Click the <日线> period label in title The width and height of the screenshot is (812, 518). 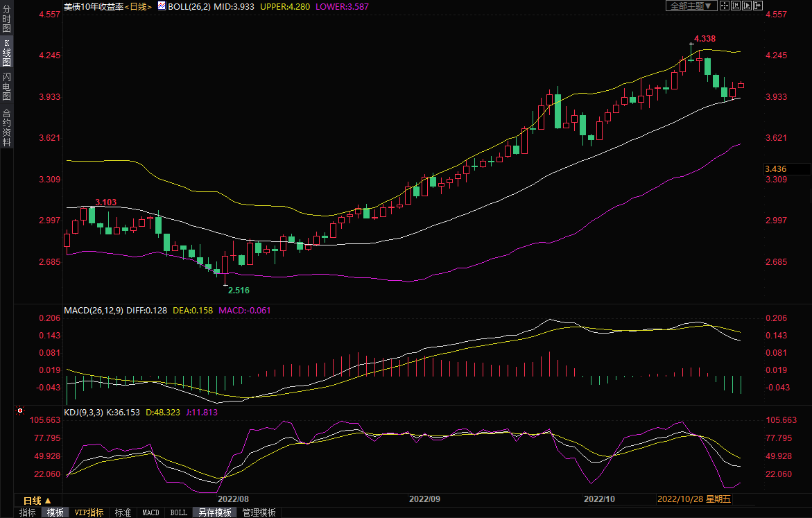click(x=137, y=6)
